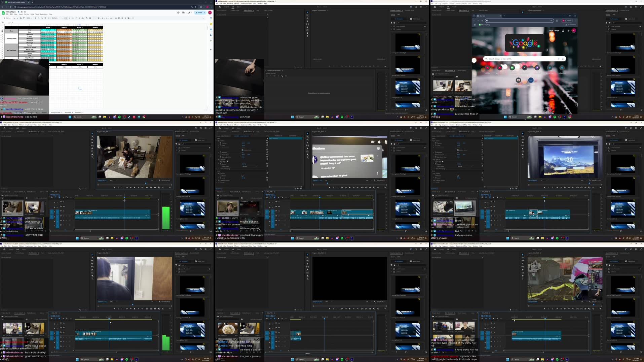644x362 pixels.
Task: Open the Format menu in Google Sheets
Action: click(27, 14)
